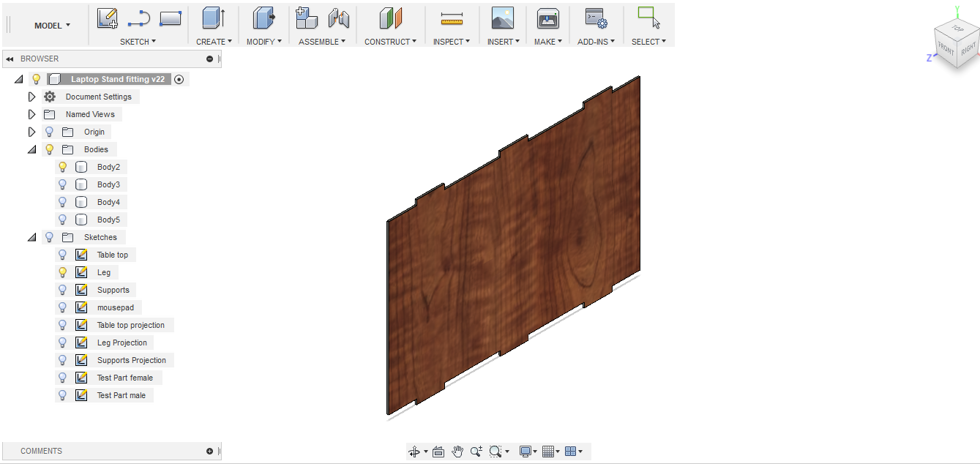Screen dimensions: 980x464
Task: Open the SELECT menu
Action: click(x=648, y=42)
